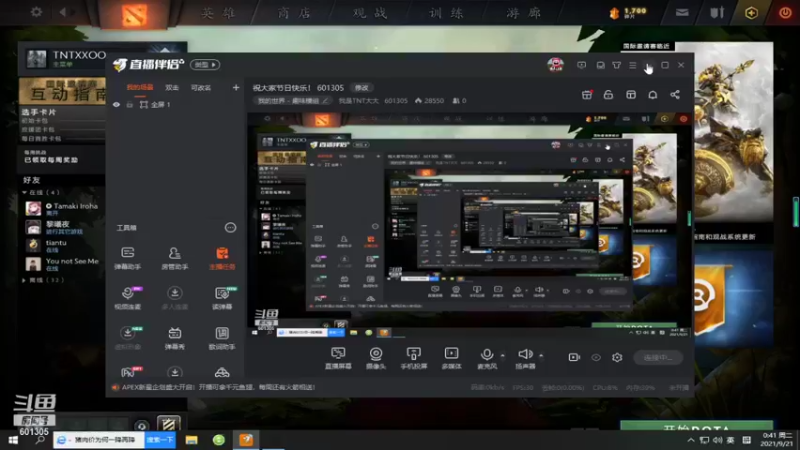Open the 视频连麦 video link tool
This screenshot has width=800, height=450.
[x=128, y=298]
